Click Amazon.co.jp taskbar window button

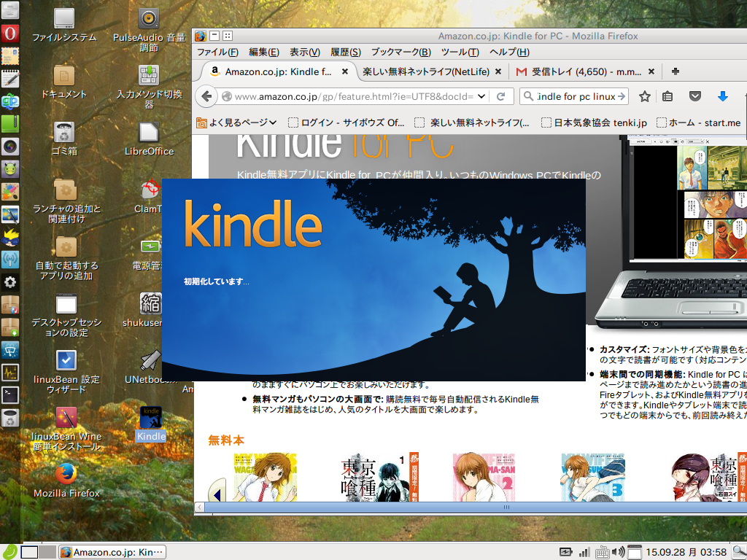(112, 552)
